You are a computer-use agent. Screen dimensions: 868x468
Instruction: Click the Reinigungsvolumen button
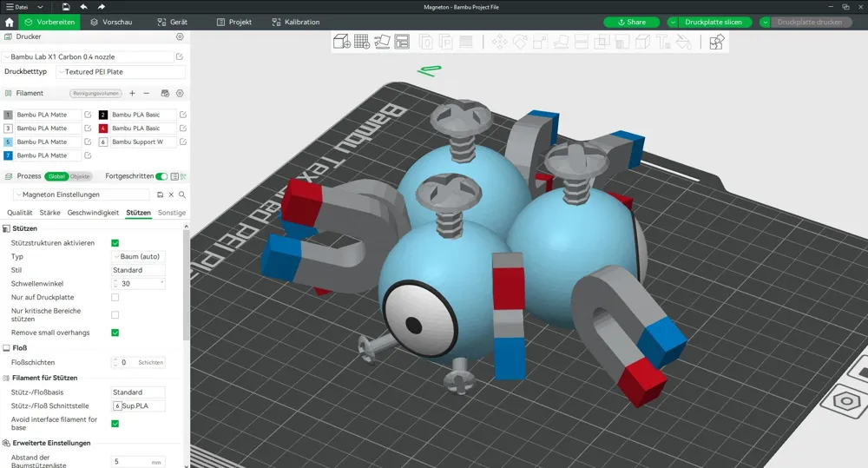pyautogui.click(x=95, y=93)
